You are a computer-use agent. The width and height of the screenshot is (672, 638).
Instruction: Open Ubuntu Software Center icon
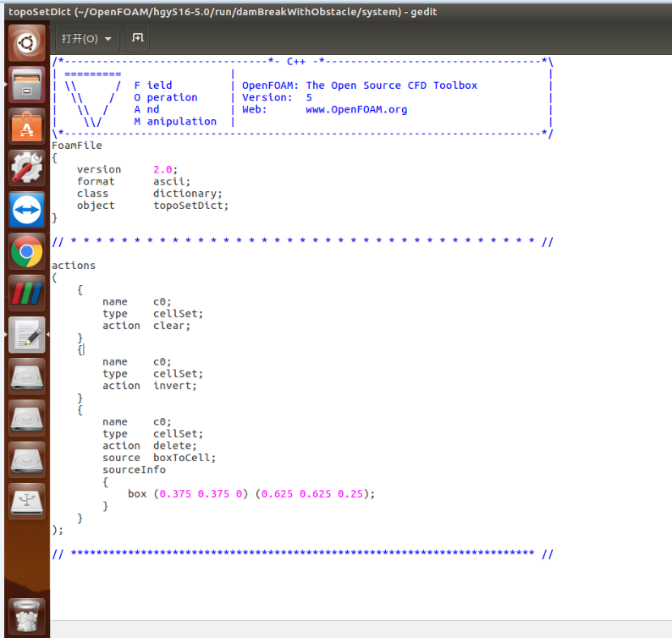tap(26, 127)
